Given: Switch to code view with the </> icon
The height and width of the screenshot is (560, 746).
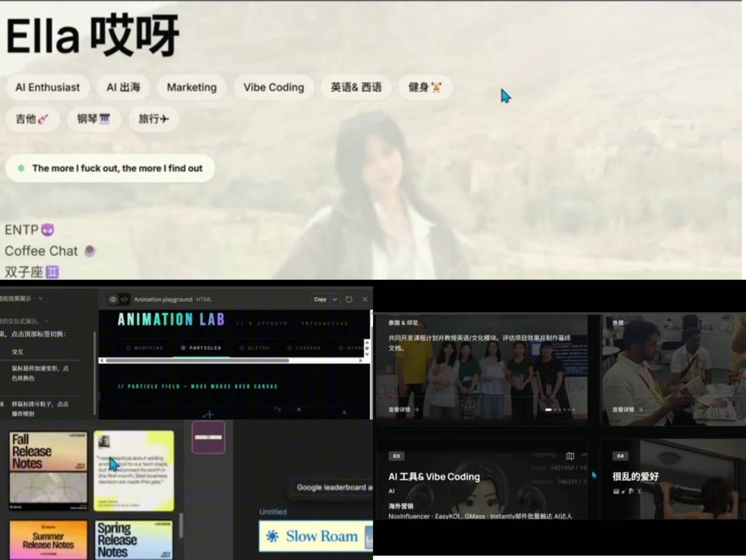Looking at the screenshot, I should coord(124,299).
